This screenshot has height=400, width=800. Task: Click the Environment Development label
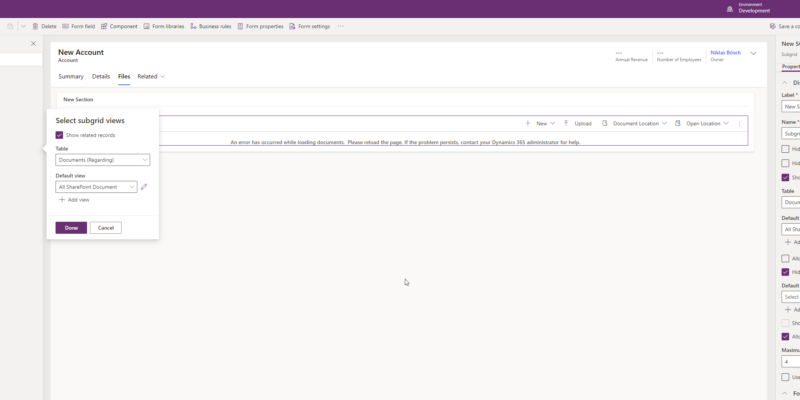click(x=754, y=8)
